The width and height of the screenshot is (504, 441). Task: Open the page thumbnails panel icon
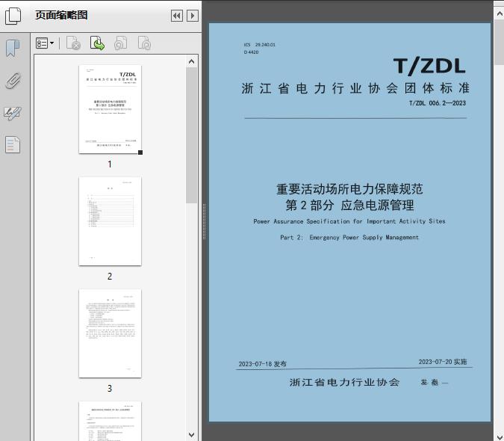click(13, 16)
